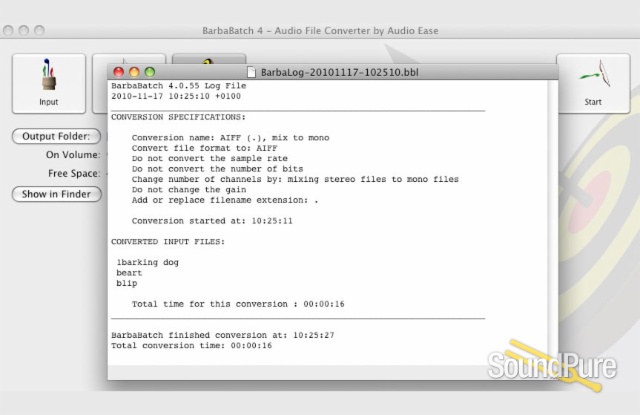Click the Input toolbar icon
The width and height of the screenshot is (640, 415).
click(x=48, y=81)
